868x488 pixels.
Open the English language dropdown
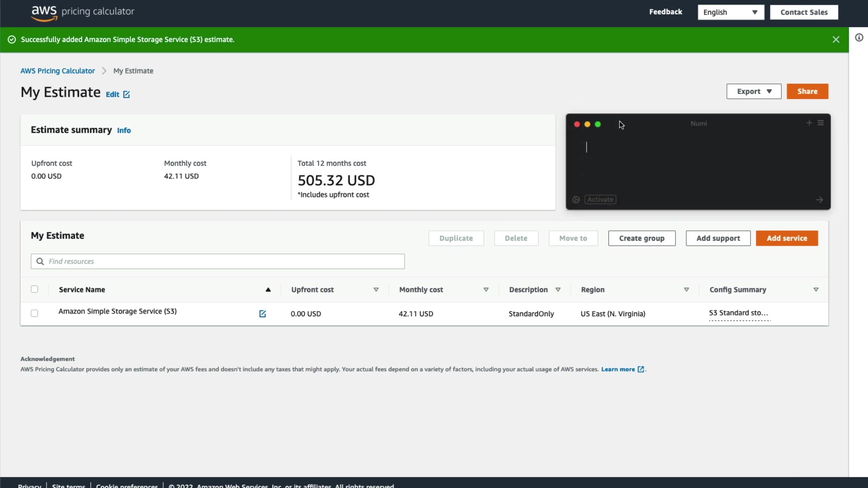click(731, 12)
